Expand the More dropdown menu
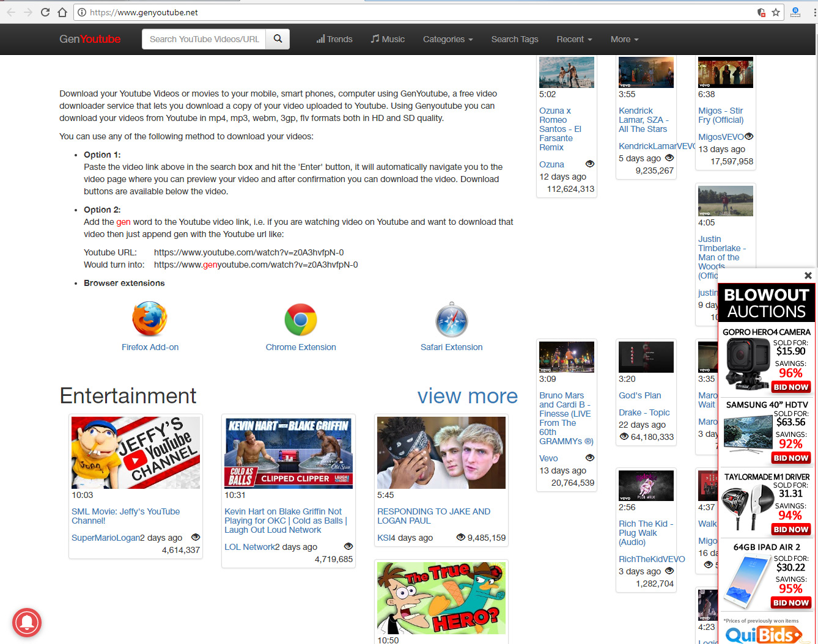 click(x=624, y=39)
